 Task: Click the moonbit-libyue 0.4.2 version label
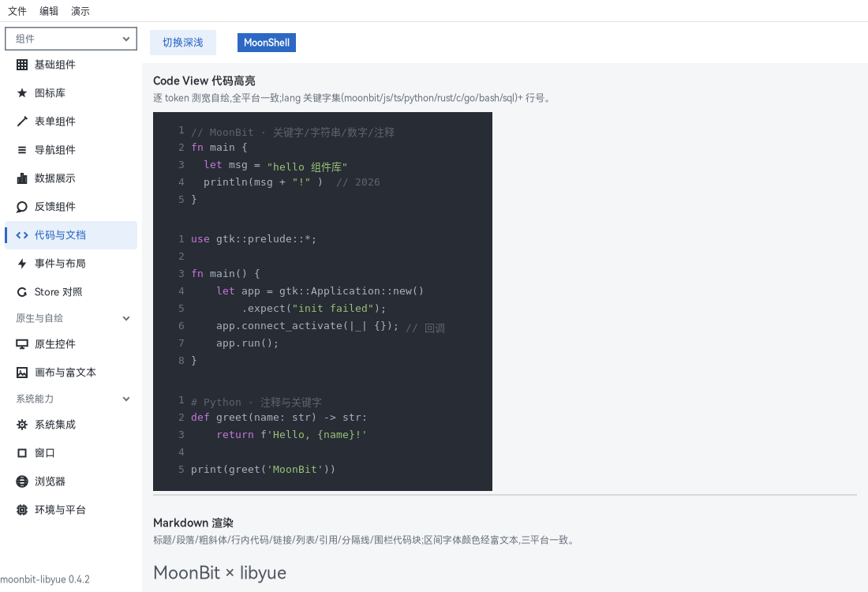(45, 579)
